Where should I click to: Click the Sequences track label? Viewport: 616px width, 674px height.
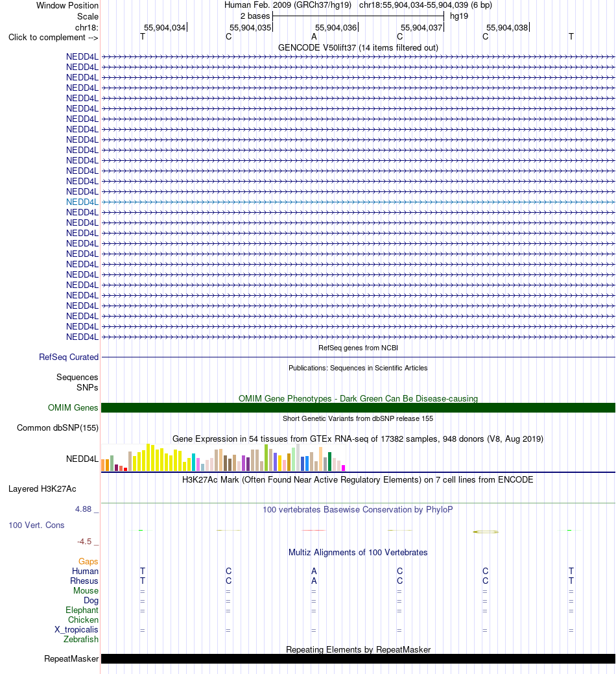pos(77,377)
